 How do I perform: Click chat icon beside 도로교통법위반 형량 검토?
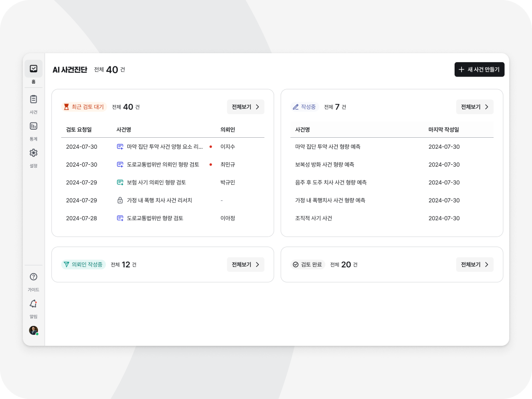tap(120, 218)
